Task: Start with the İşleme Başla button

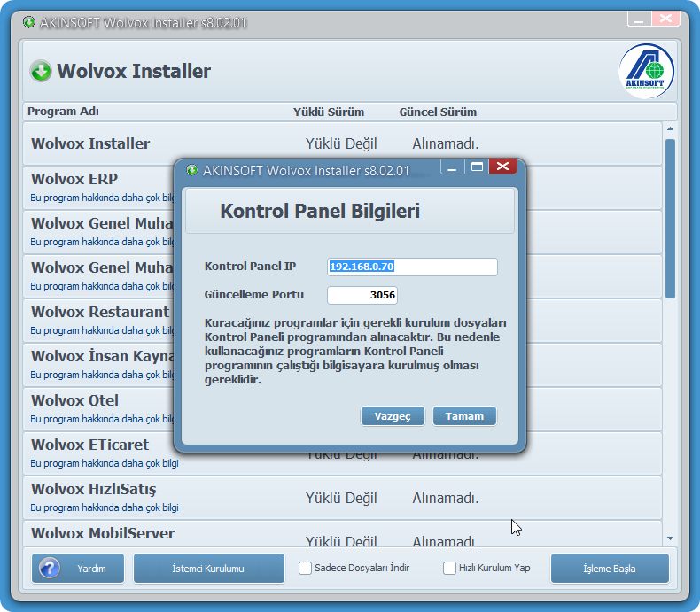Action: pos(610,569)
